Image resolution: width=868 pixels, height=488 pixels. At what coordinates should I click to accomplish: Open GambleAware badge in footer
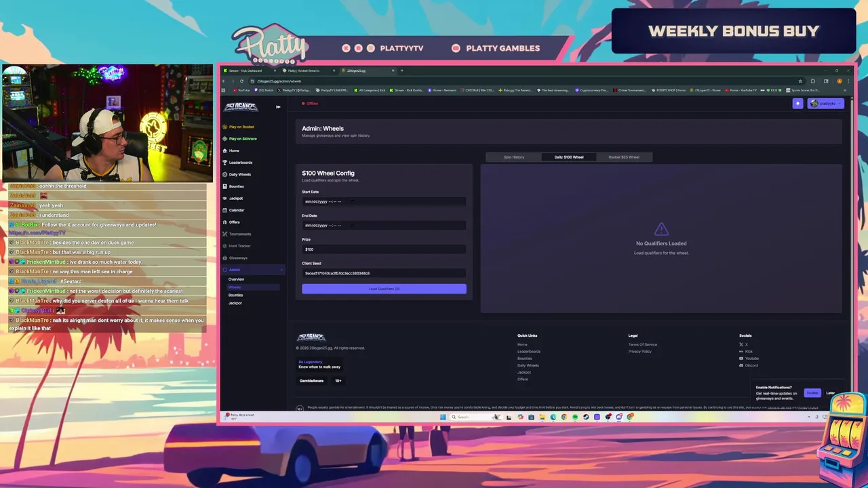pyautogui.click(x=311, y=380)
